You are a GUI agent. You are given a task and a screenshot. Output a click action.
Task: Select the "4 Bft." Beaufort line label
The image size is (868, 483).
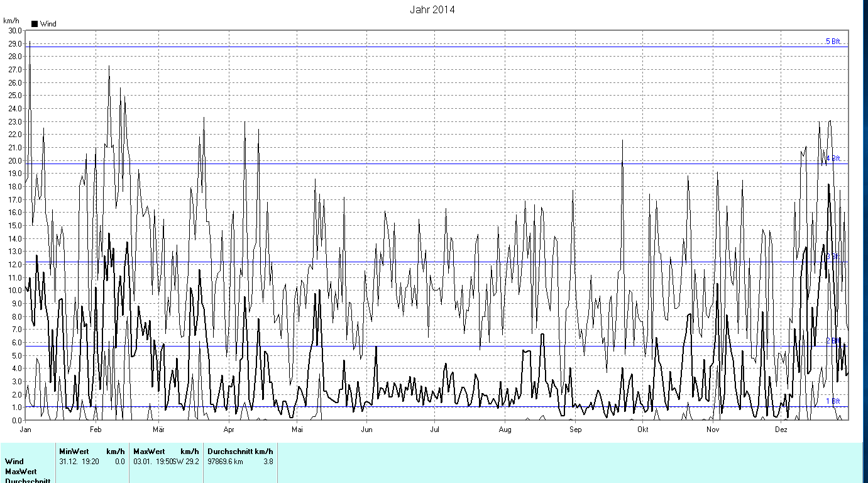pos(833,158)
